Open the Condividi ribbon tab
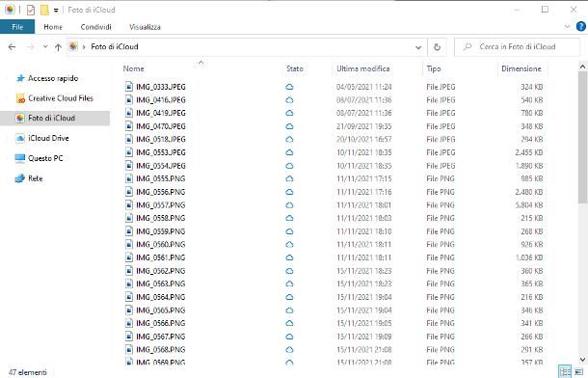This screenshot has width=588, height=378. (x=95, y=27)
